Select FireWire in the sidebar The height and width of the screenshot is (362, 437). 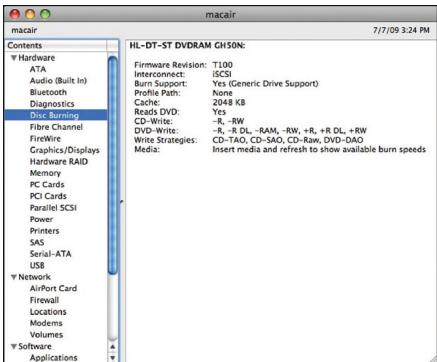pyautogui.click(x=45, y=139)
